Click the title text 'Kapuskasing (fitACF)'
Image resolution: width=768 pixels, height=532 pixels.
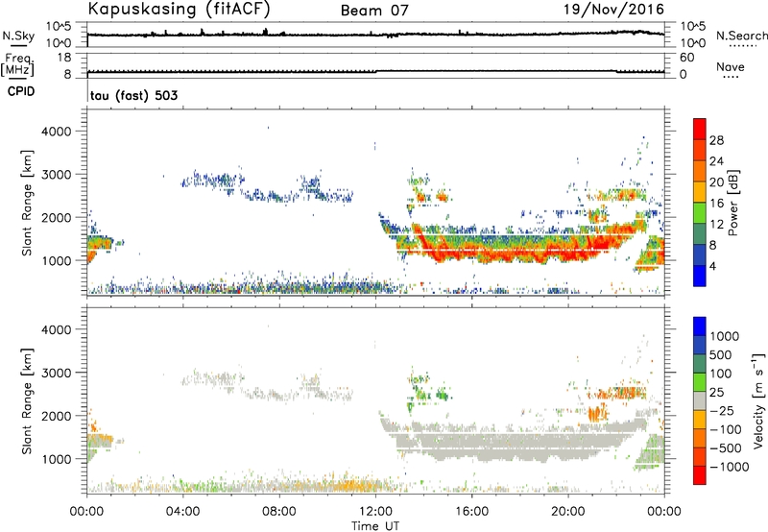pyautogui.click(x=179, y=9)
